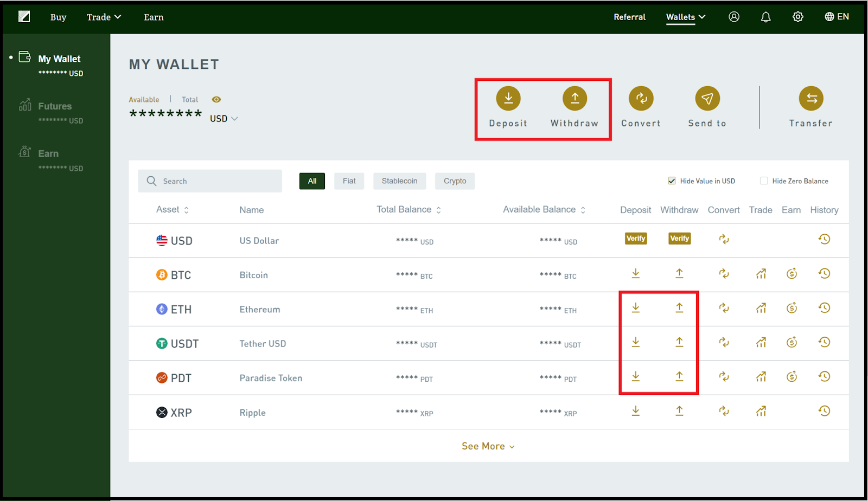Deposit USDT via Tether row arrow

636,342
